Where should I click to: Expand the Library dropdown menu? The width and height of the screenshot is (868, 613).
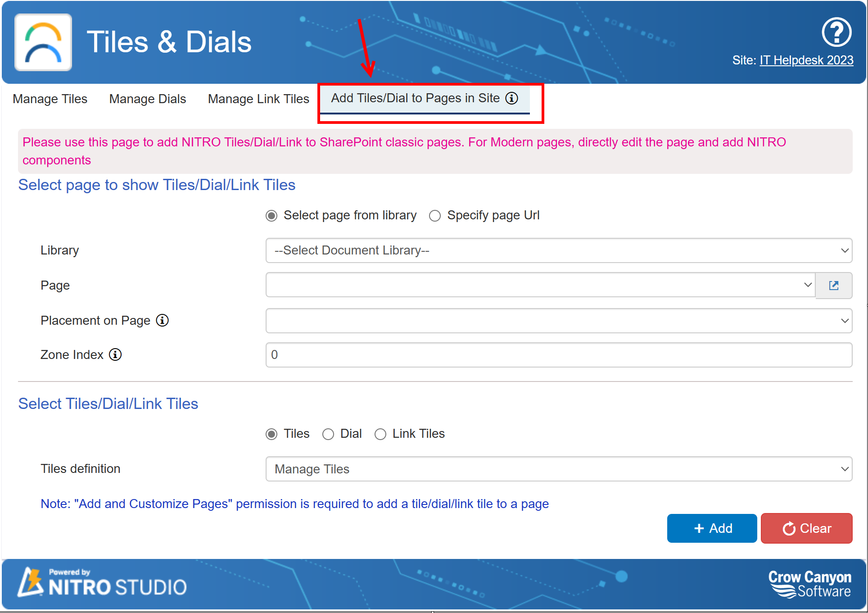tap(560, 250)
